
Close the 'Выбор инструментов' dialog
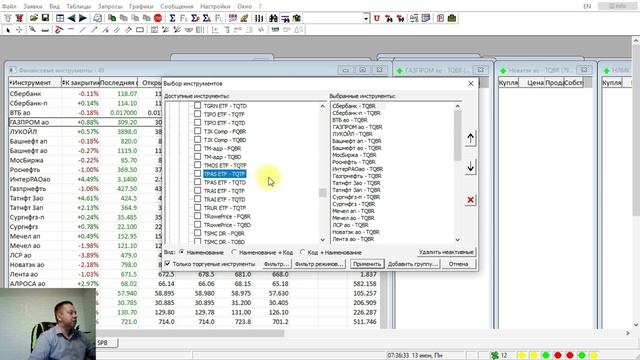(x=471, y=83)
